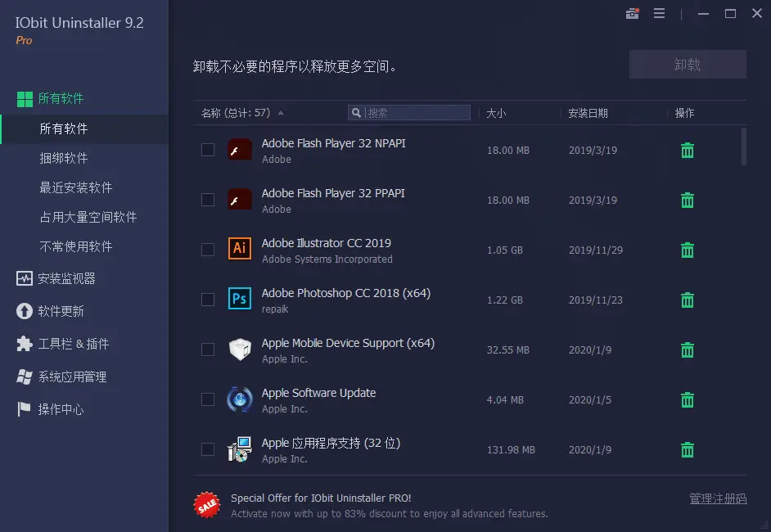
Task: Open the hamburger menu
Action: pyautogui.click(x=659, y=13)
